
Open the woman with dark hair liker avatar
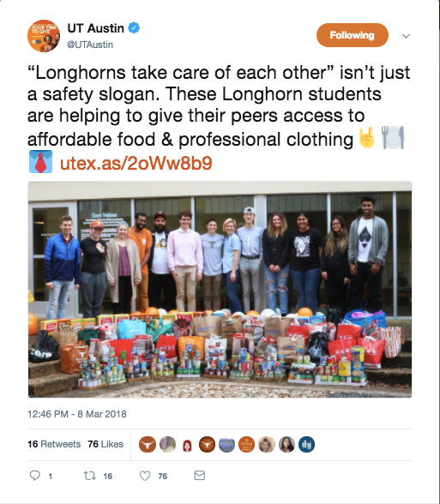point(286,445)
